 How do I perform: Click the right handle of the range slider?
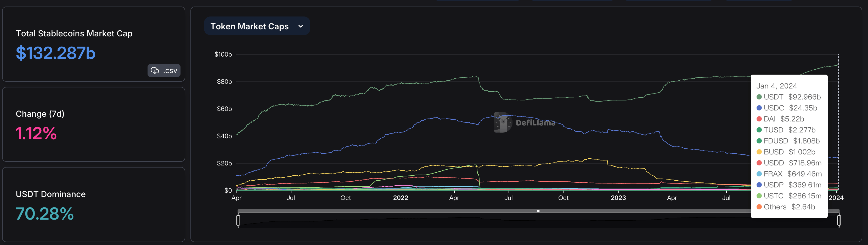point(839,220)
